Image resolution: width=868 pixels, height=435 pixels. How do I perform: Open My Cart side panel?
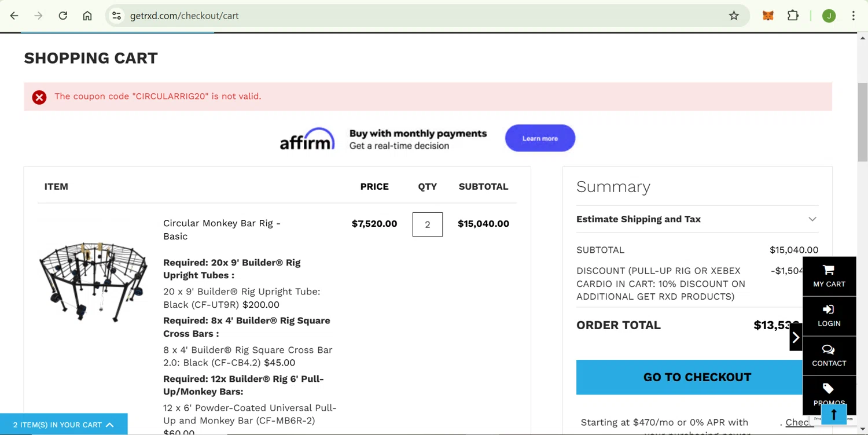pos(829,276)
